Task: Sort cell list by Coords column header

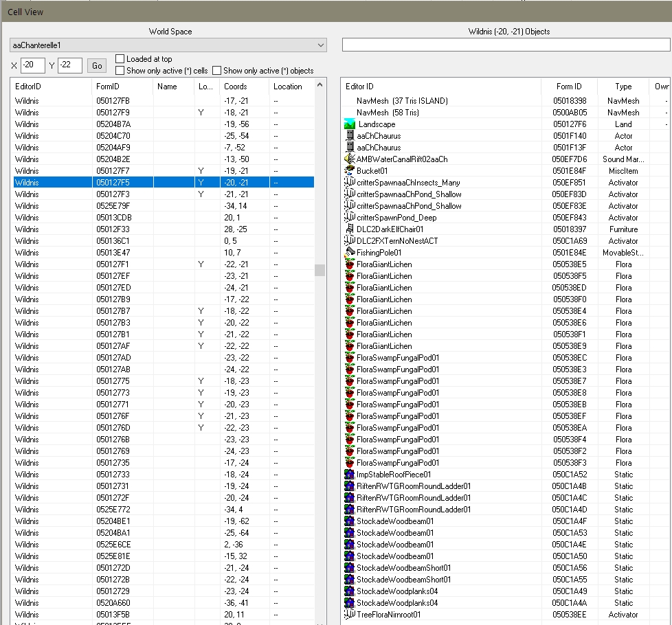Action: 244,87
